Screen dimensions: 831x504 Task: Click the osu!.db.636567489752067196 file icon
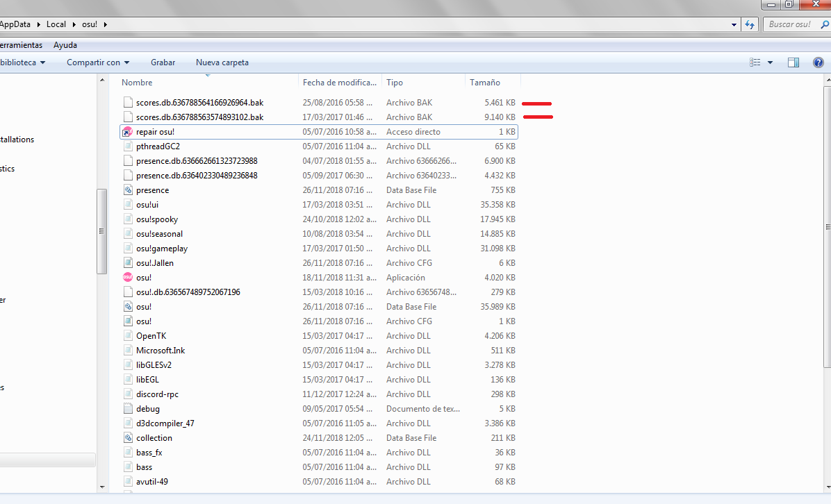click(128, 292)
